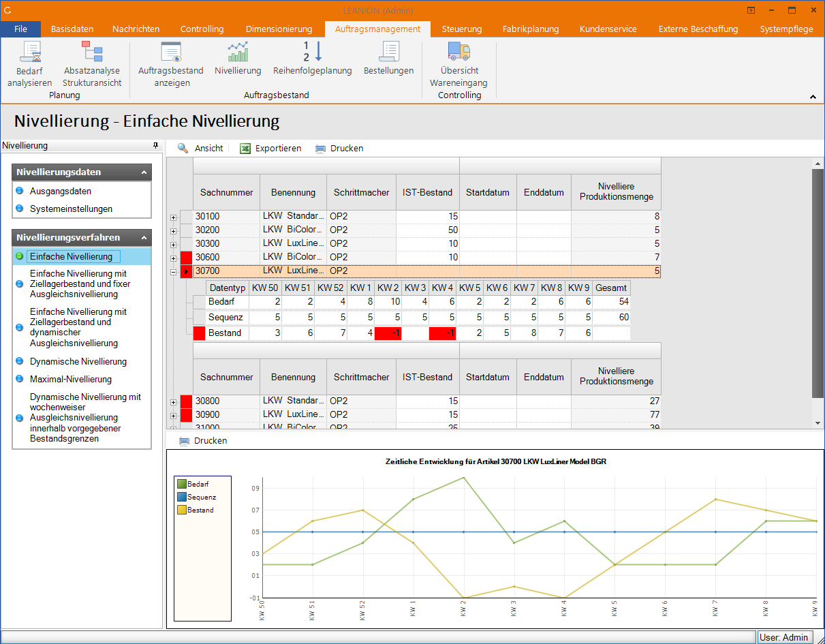The image size is (825, 644).
Task: Select the Gesamt value 54 in Bedarf row
Action: point(611,301)
